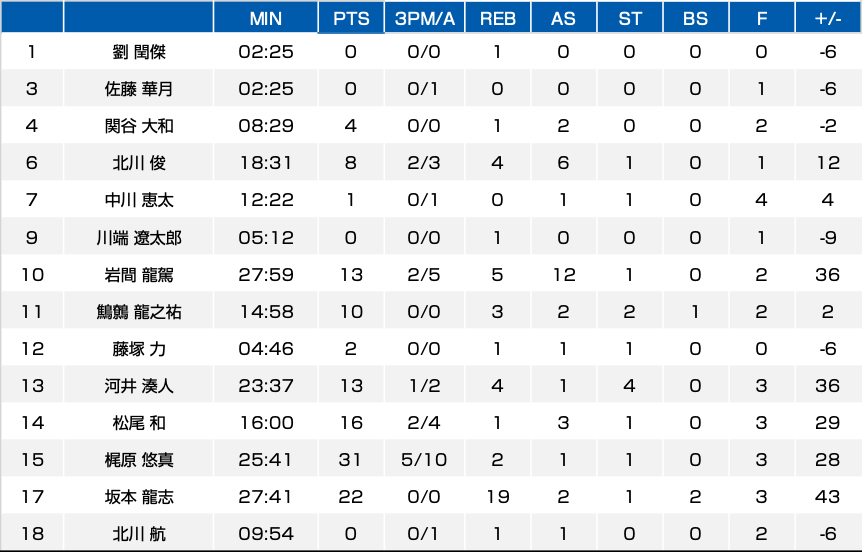This screenshot has width=862, height=552.
Task: Sort by MIN column header
Action: (x=266, y=18)
